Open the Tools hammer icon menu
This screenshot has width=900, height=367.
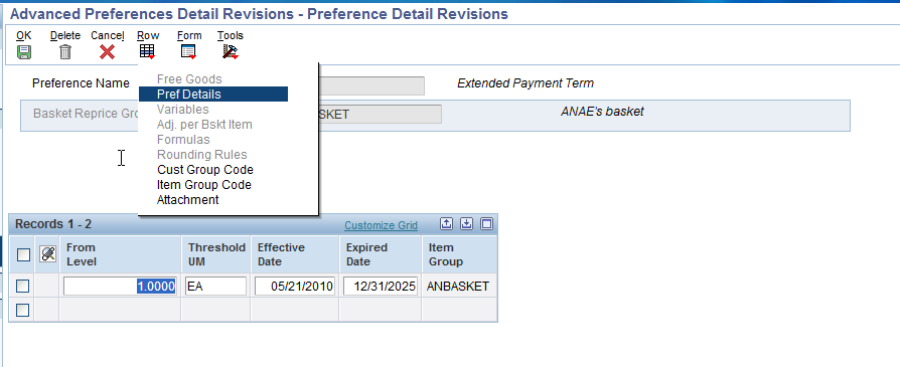[x=230, y=52]
